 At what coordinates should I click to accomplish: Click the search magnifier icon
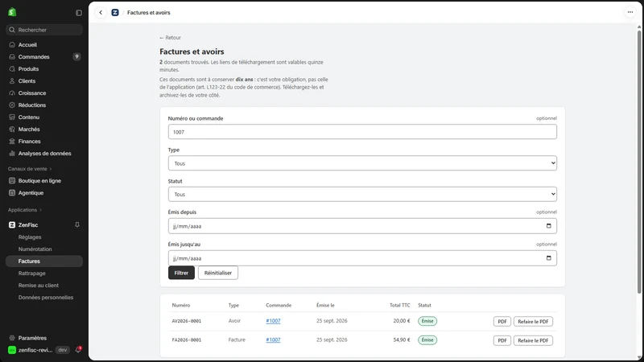[x=12, y=30]
